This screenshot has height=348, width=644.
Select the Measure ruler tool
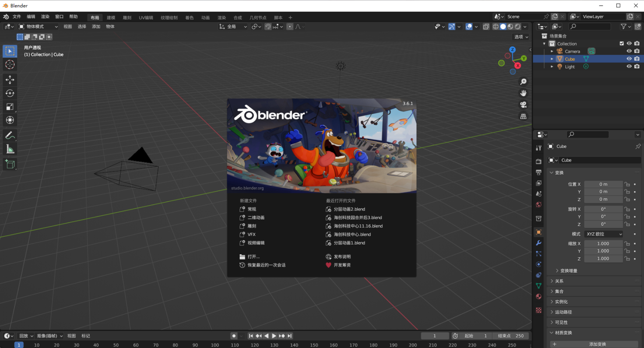(10, 149)
